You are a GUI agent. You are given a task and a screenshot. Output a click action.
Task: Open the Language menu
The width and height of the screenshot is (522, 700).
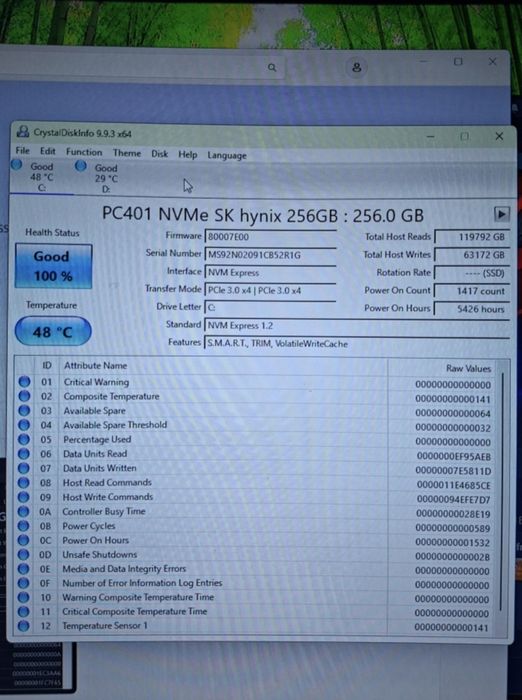[x=227, y=155]
